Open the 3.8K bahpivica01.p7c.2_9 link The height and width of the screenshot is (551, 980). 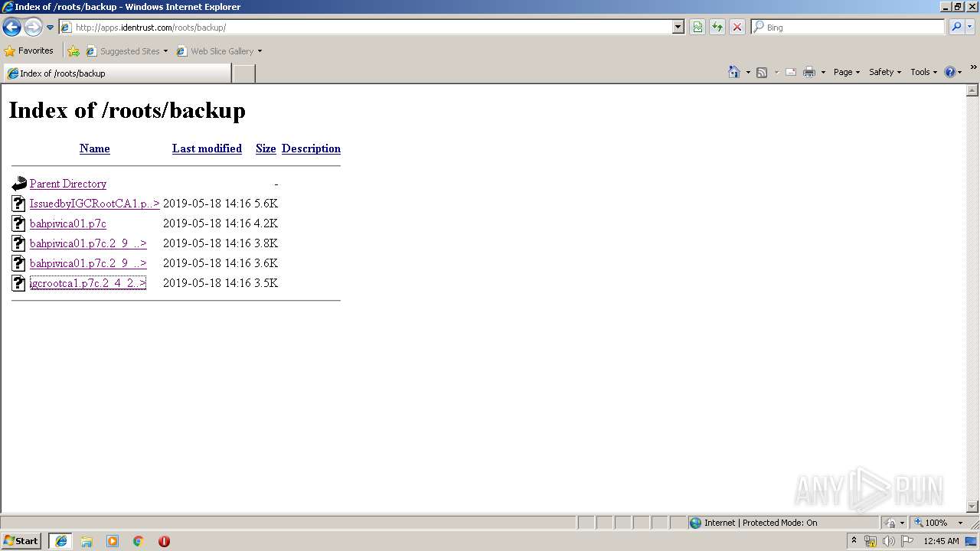click(88, 243)
